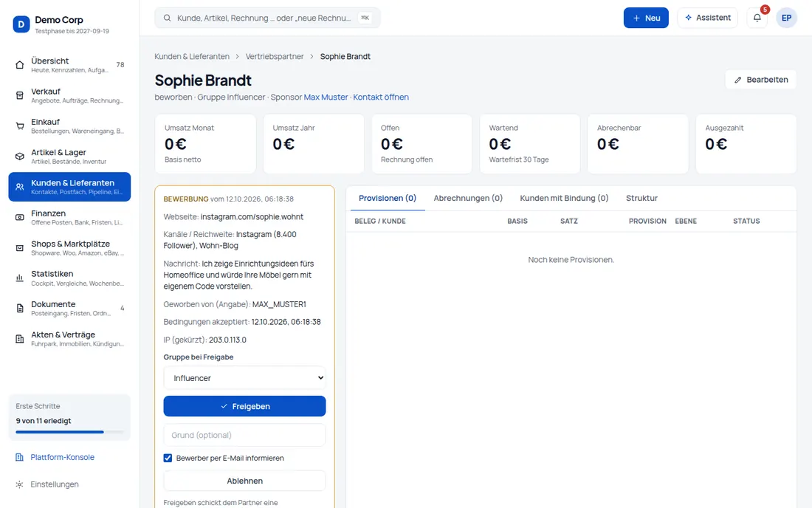Click the STATUS column header
Screen dimensions: 812x508
(746, 221)
